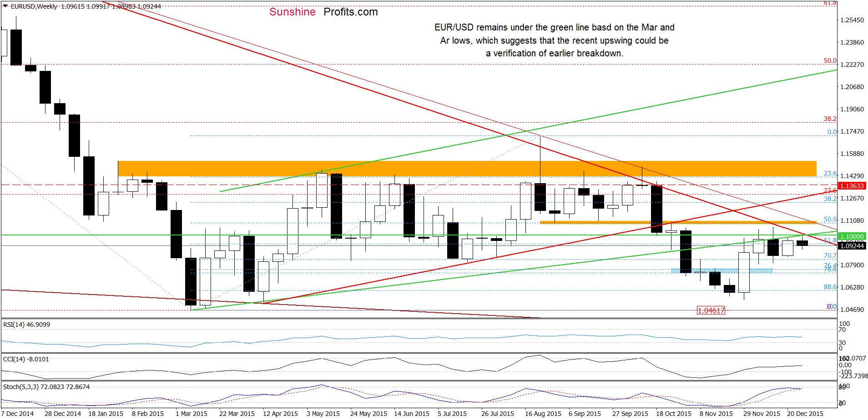Select the black 1.09244 current price tag

[x=852, y=246]
